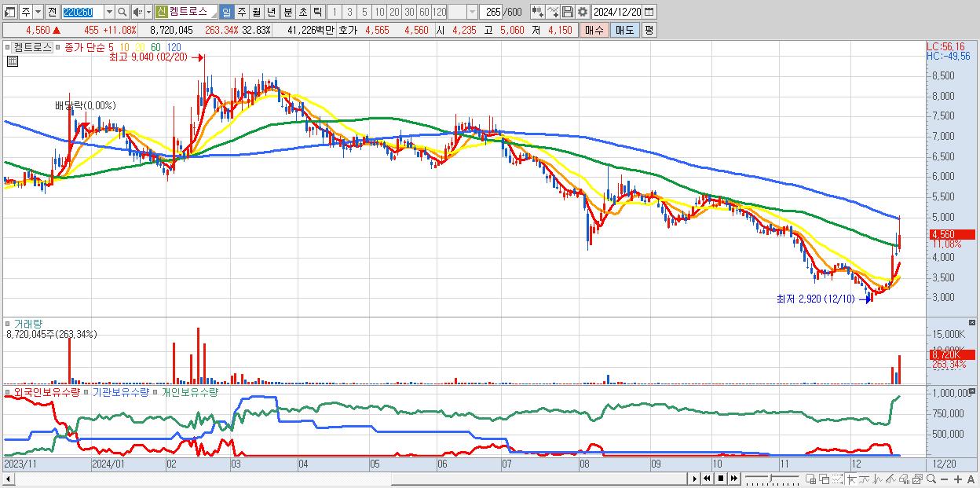This screenshot has height=488, width=980.
Task: Open the dropdown arrow next to speaker icon
Action: [x=148, y=12]
